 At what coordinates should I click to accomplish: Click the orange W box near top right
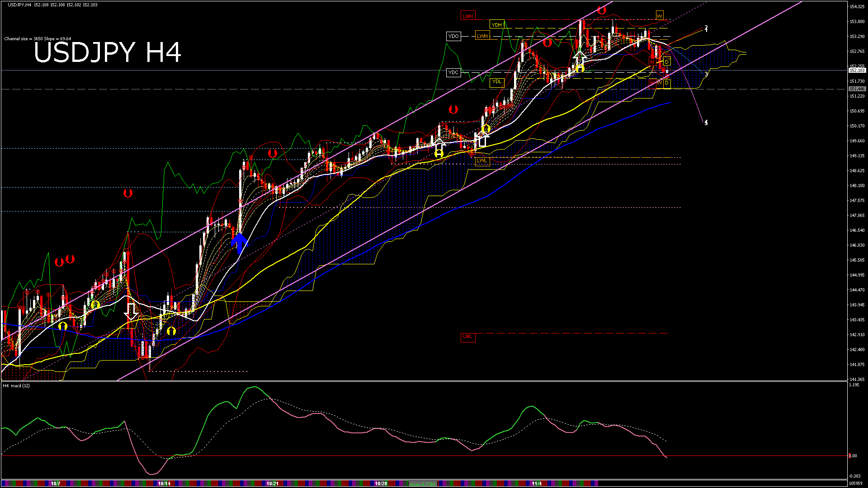pyautogui.click(x=660, y=16)
